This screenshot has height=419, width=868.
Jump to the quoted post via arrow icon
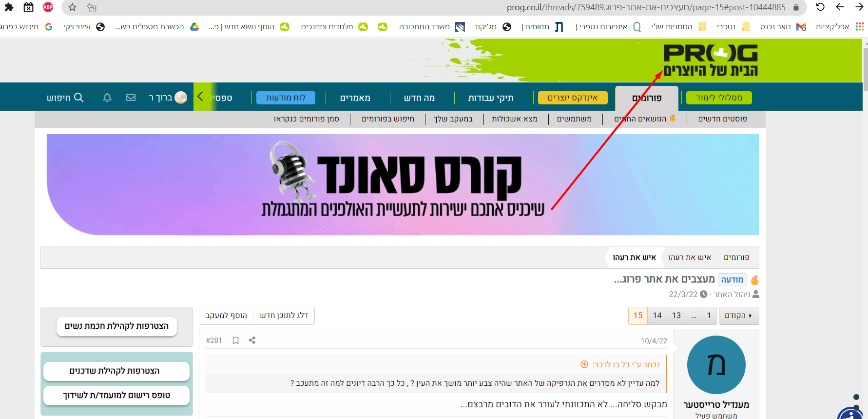584,364
